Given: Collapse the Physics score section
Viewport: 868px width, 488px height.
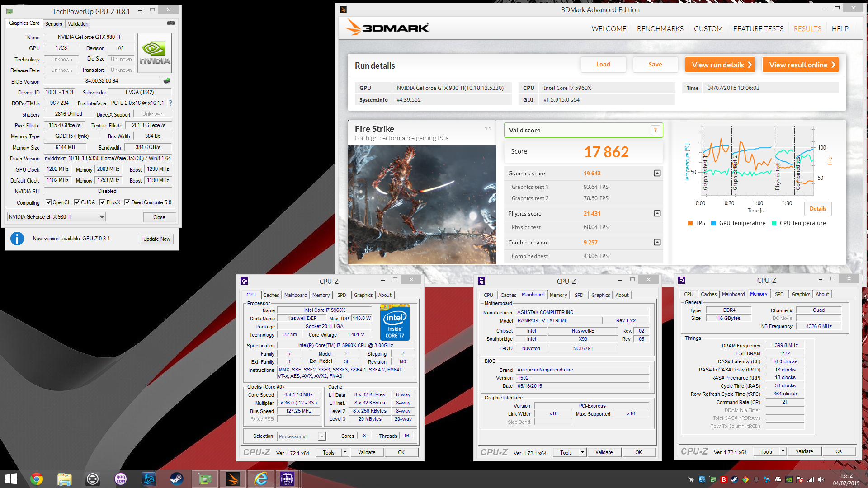Looking at the screenshot, I should tap(657, 213).
